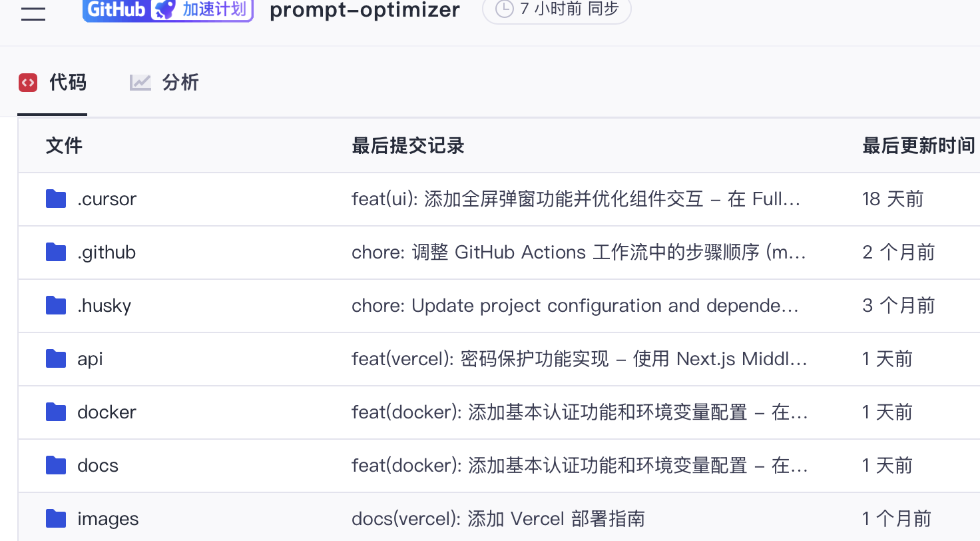
Task: Click the 最后更新时间 column header
Action: click(919, 145)
